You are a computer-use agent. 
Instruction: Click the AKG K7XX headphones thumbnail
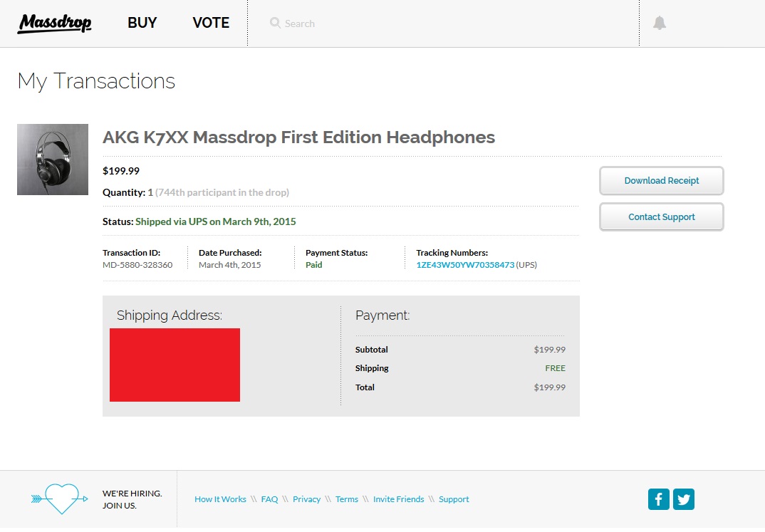point(53,160)
